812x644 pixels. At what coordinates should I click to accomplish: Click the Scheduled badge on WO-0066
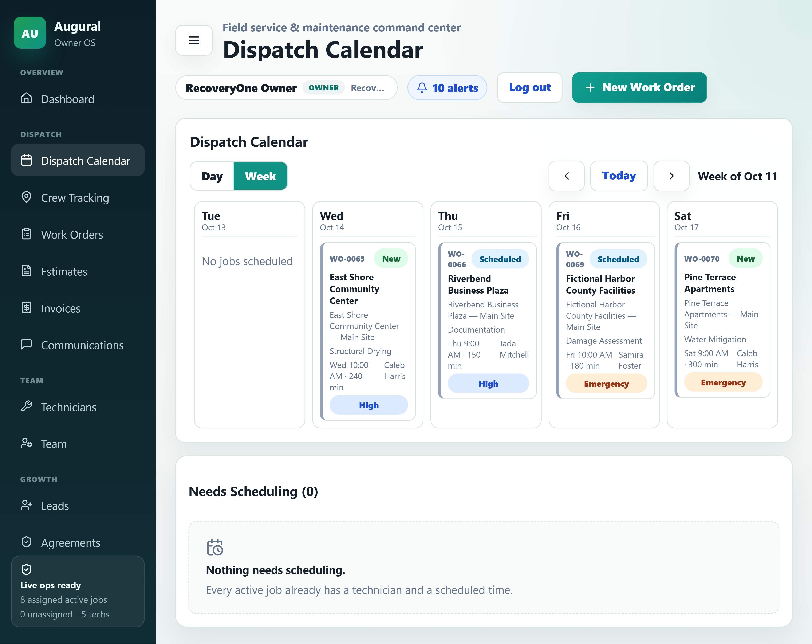pos(500,259)
